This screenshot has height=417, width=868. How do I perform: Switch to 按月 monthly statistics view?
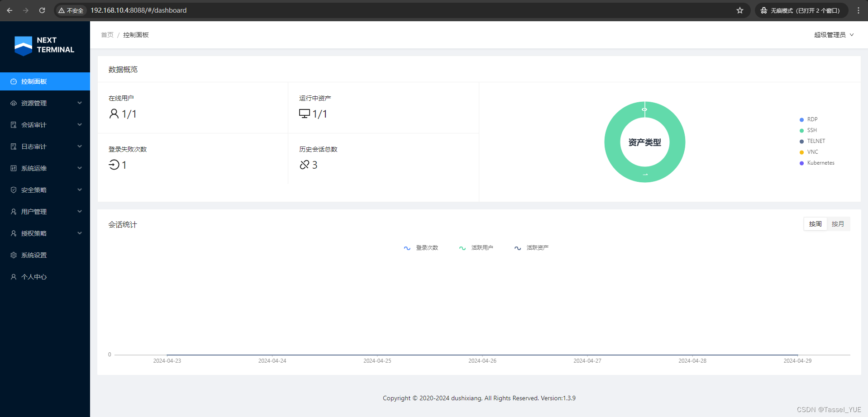[x=838, y=223]
